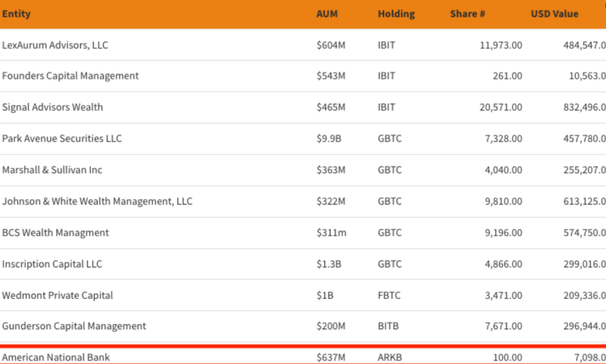This screenshot has height=364, width=606.
Task: Click the $543M AUM value
Action: 331,76
